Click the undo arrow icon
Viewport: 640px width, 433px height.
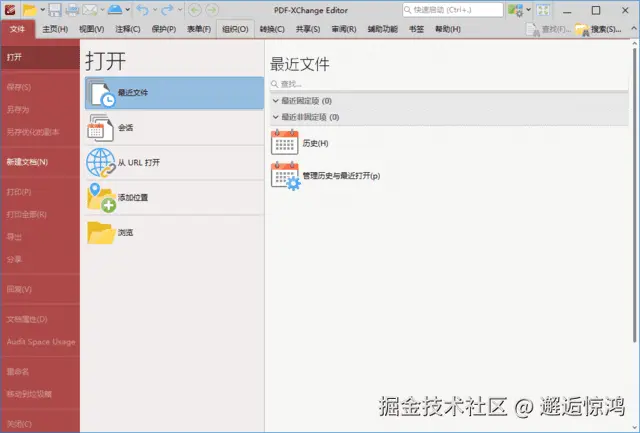click(142, 10)
